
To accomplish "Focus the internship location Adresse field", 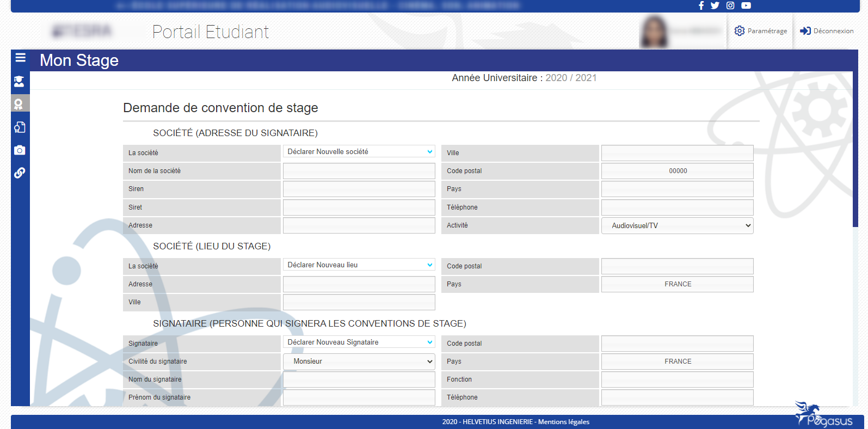I will 359,284.
